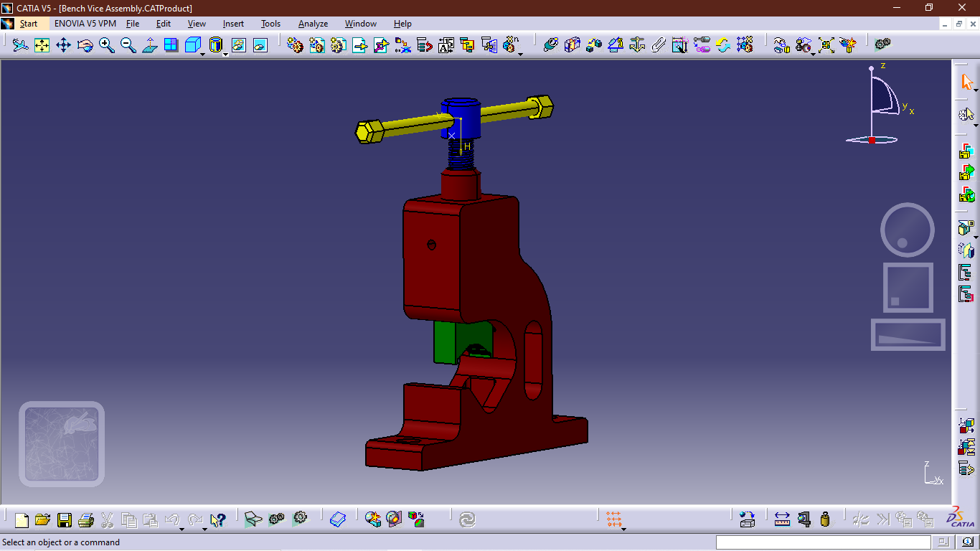Select the Fly Mode navigation tool
Screen dimensions: 980x551
click(20, 44)
